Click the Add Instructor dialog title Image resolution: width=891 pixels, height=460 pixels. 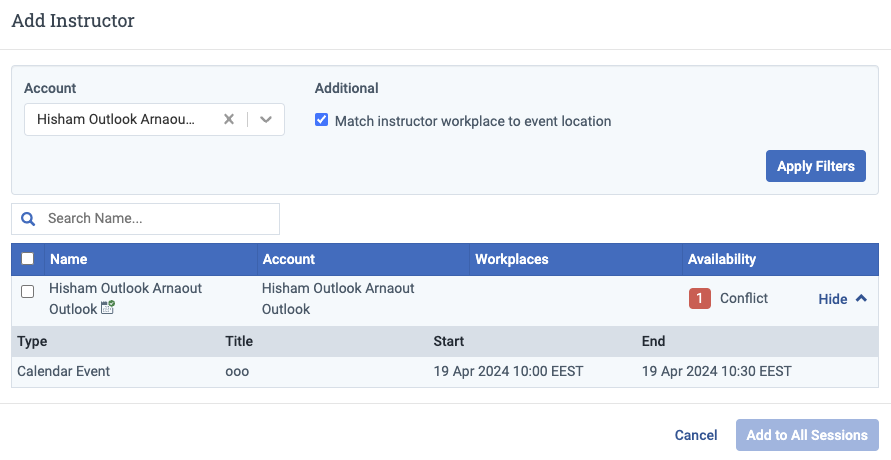pyautogui.click(x=73, y=20)
